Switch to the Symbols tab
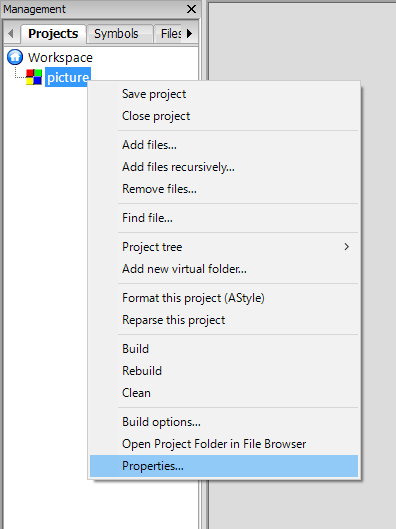This screenshot has width=396, height=529. 116,34
